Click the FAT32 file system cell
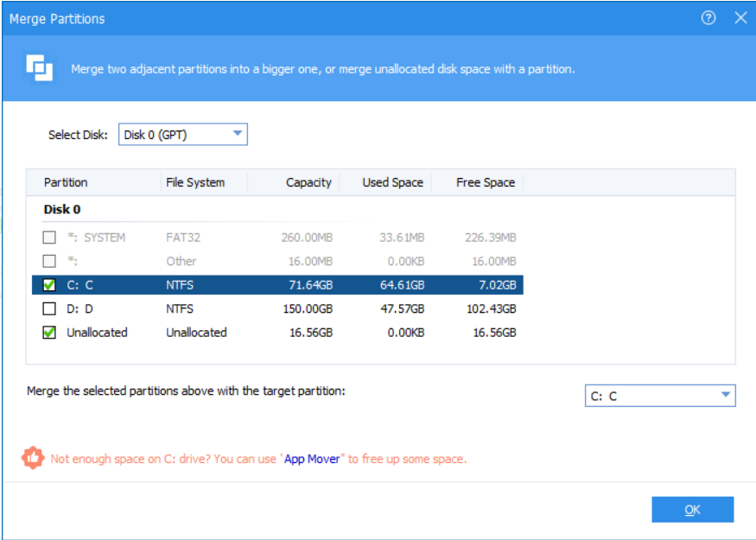Image resolution: width=756 pixels, height=540 pixels. coord(182,238)
